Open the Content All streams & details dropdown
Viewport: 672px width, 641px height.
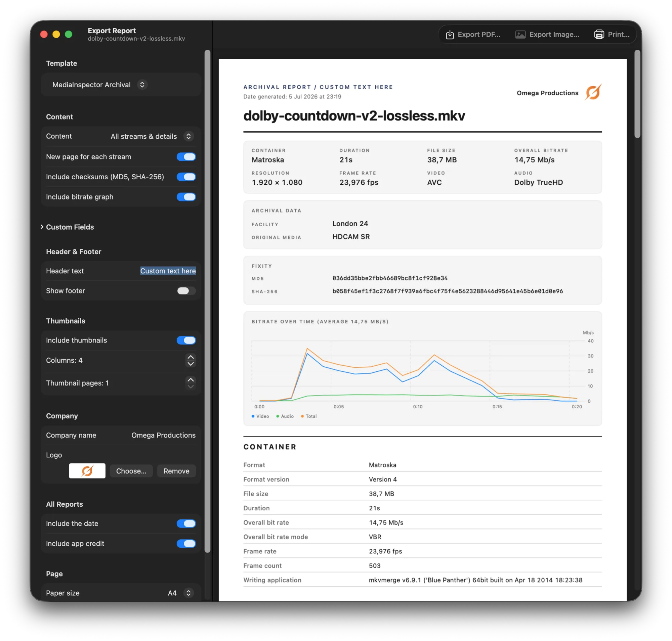[x=152, y=136]
